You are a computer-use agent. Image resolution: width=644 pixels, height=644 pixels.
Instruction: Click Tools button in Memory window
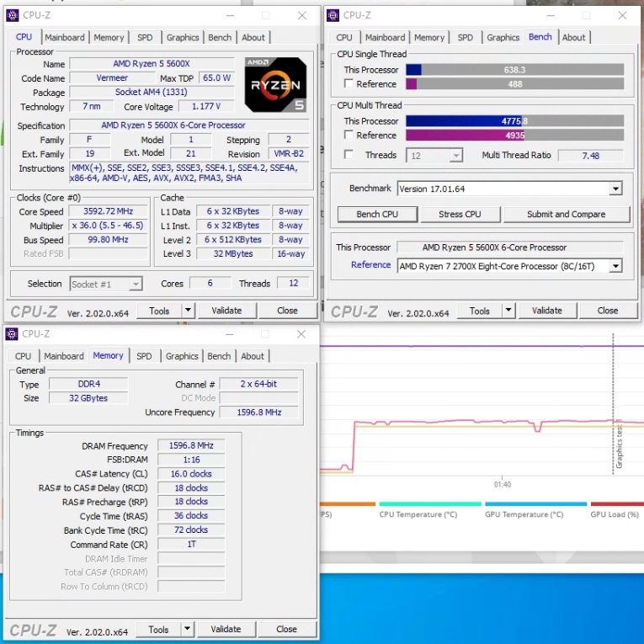[x=158, y=630]
